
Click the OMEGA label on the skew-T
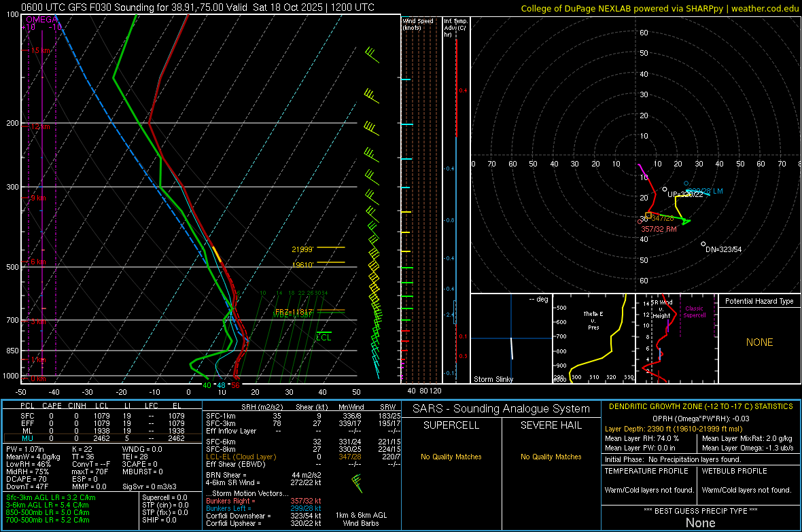tap(42, 20)
